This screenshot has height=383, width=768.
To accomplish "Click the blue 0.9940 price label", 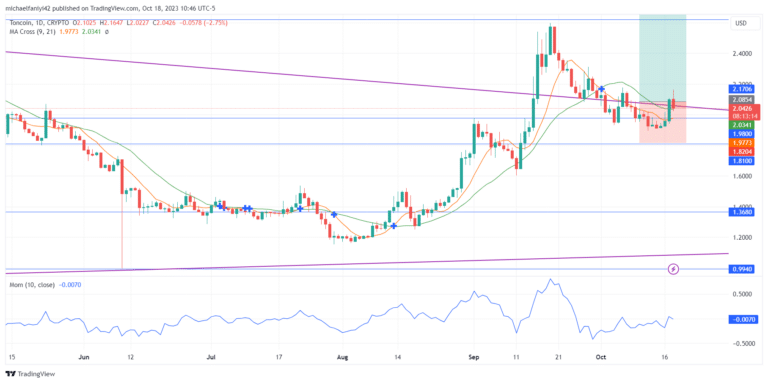I will [743, 269].
